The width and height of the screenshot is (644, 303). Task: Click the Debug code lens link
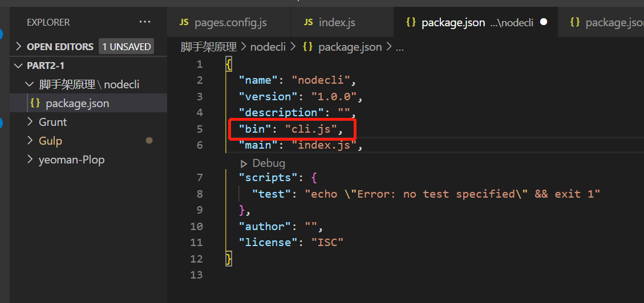click(x=268, y=163)
